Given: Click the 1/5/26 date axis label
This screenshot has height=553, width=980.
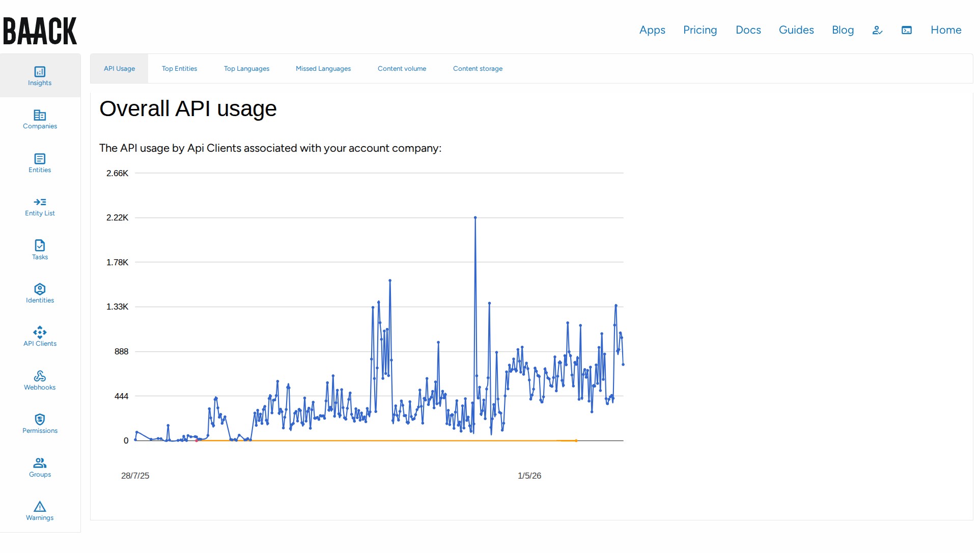Looking at the screenshot, I should [x=529, y=476].
